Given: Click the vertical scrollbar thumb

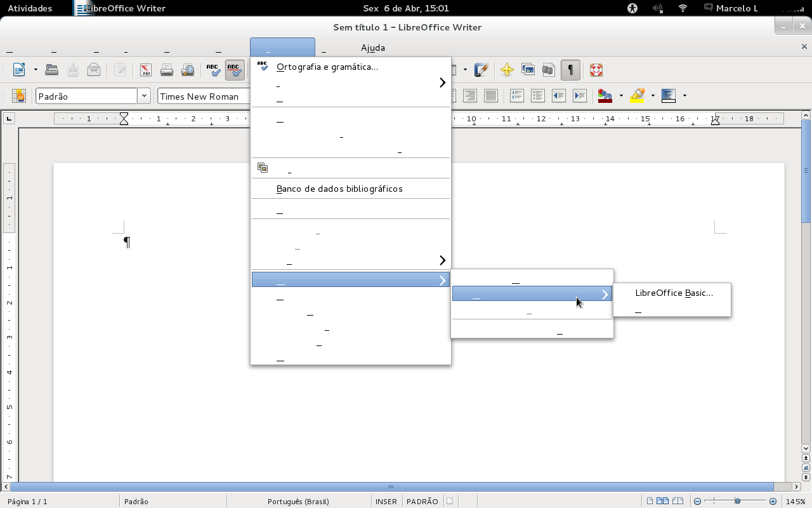Looking at the screenshot, I should 806,171.
